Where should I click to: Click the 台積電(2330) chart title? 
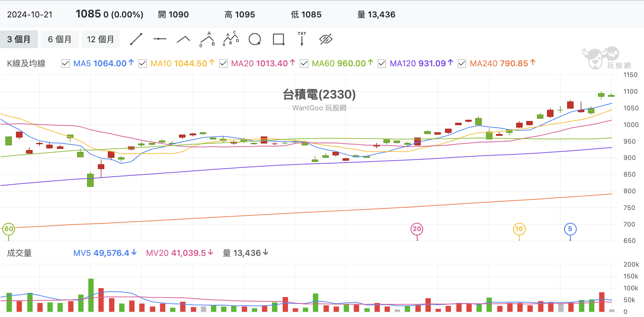click(x=319, y=94)
